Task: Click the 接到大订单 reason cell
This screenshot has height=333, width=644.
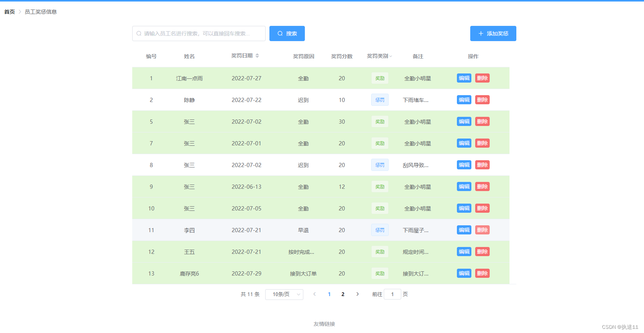Action: tap(303, 274)
